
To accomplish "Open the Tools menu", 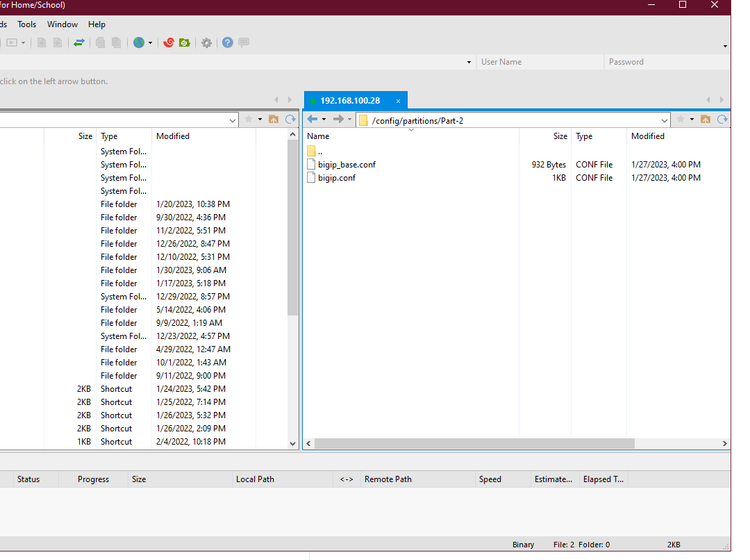I will click(x=27, y=24).
